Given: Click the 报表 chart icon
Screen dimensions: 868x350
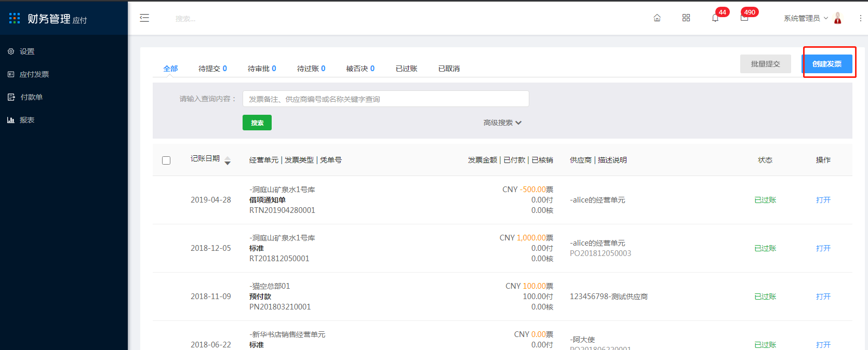Looking at the screenshot, I should [x=11, y=120].
